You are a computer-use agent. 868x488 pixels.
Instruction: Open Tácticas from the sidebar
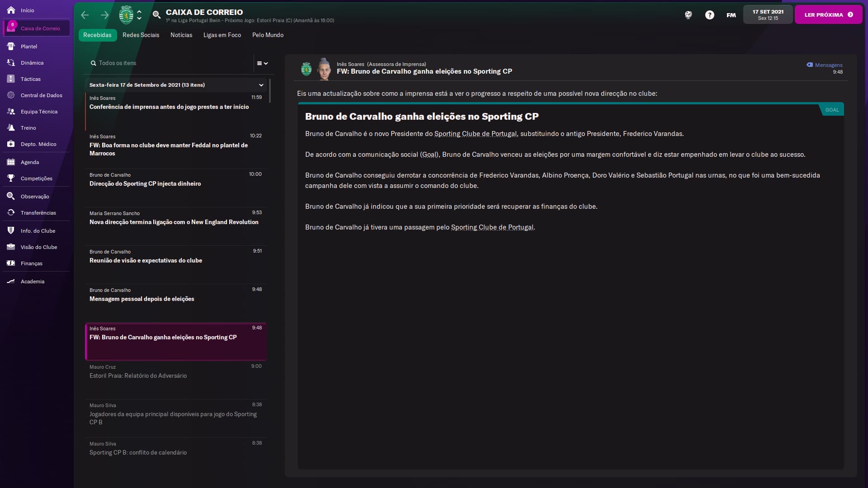click(31, 79)
